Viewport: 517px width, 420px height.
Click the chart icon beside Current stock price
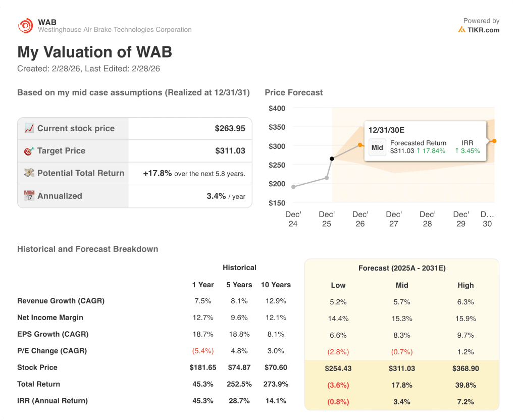click(x=29, y=128)
